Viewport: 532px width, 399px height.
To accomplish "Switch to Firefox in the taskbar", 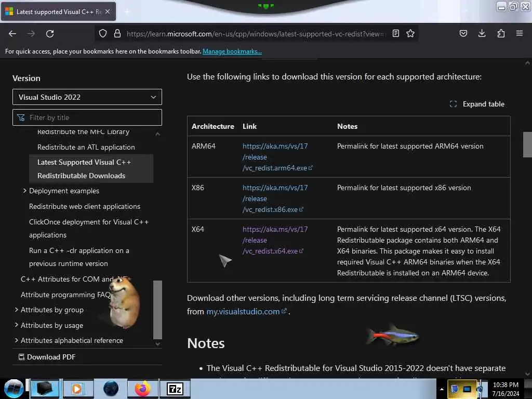I will (x=143, y=389).
